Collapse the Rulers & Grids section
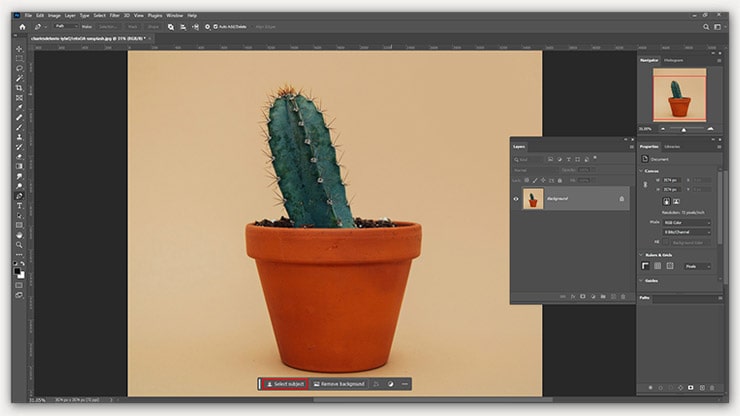This screenshot has width=740, height=416. pos(643,254)
